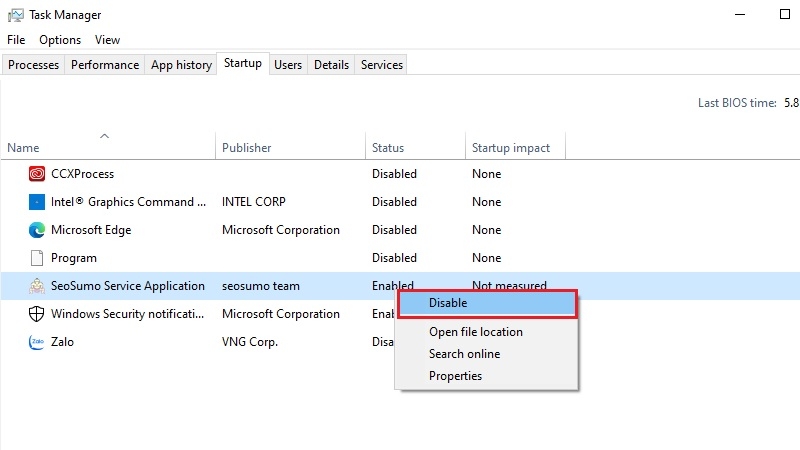Click the Microsoft Edge browser icon
The width and height of the screenshot is (800, 450).
[37, 230]
